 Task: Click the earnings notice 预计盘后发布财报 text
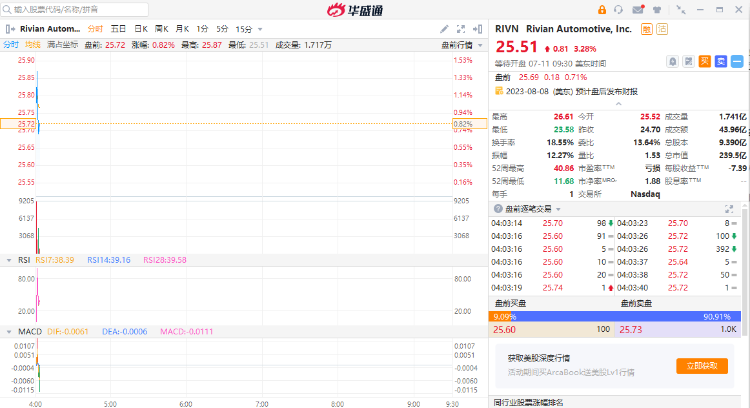click(607, 91)
